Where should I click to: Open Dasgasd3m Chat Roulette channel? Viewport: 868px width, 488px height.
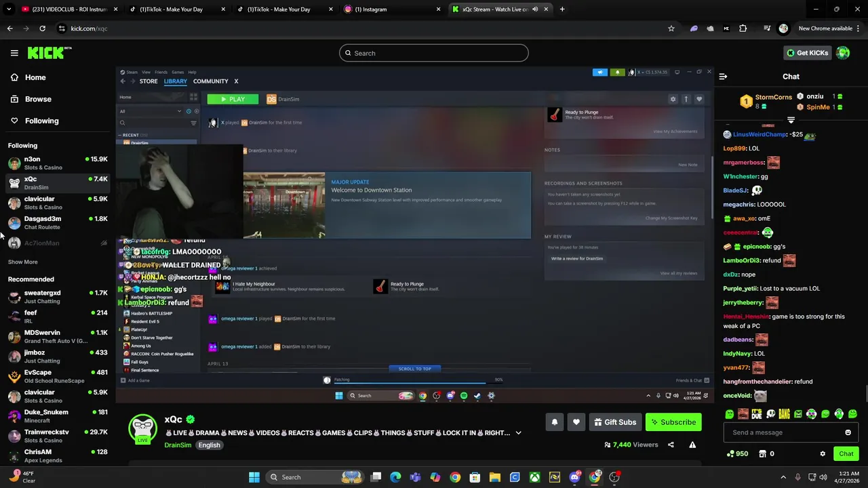click(57, 223)
